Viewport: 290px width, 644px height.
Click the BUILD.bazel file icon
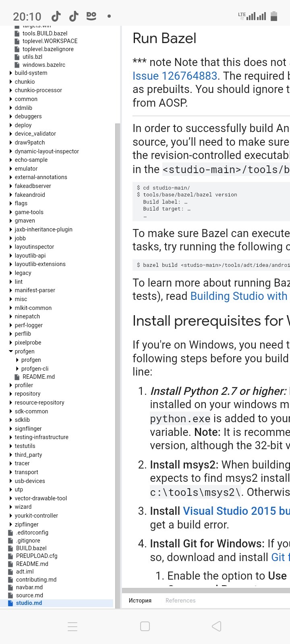tap(10, 548)
